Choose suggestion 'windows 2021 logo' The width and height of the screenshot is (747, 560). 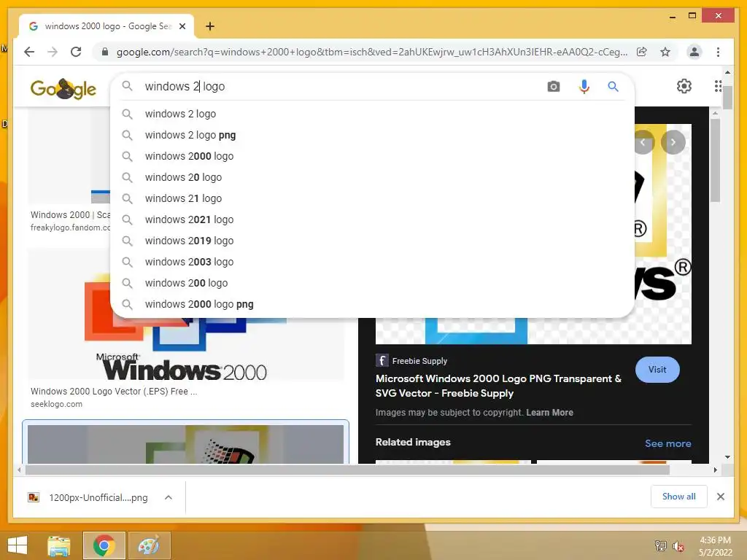372,219
